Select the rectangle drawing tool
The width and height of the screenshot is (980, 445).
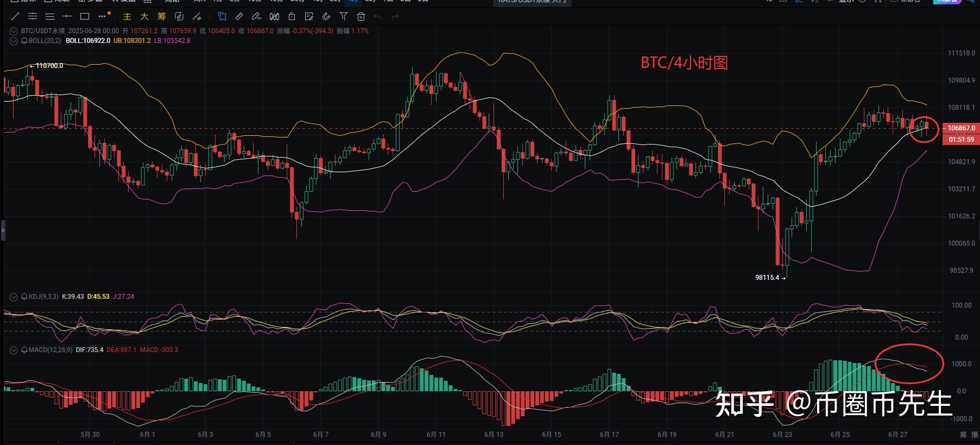pyautogui.click(x=84, y=16)
